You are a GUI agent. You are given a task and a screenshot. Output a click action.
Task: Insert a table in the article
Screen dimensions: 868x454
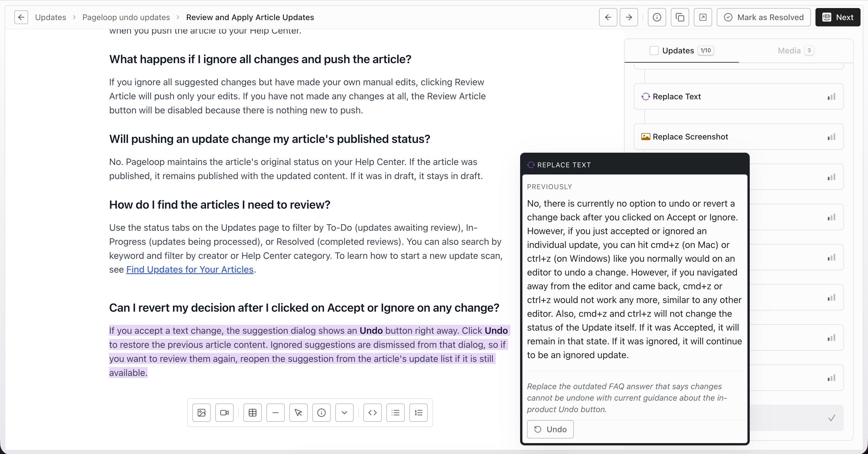tap(252, 413)
